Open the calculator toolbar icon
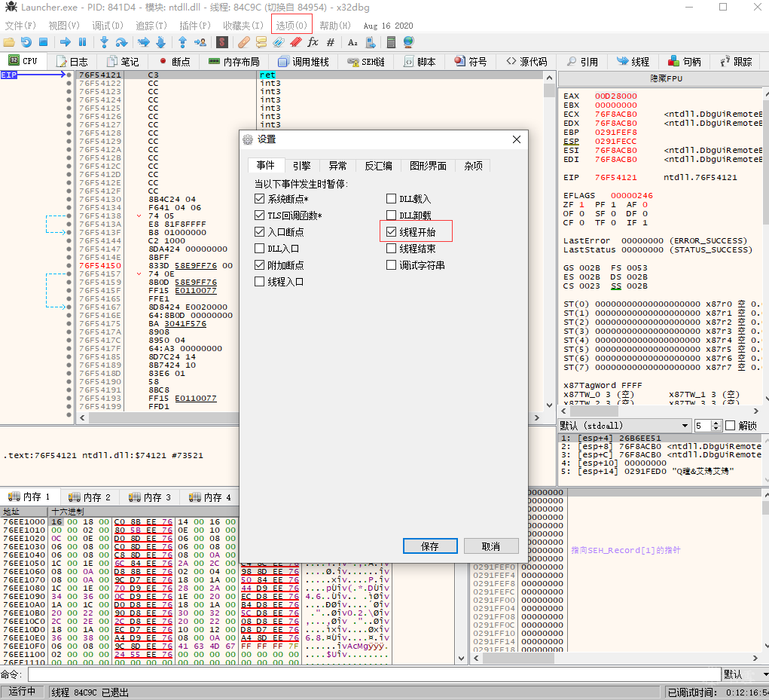Screen dimensions: 769x700 pos(391,42)
